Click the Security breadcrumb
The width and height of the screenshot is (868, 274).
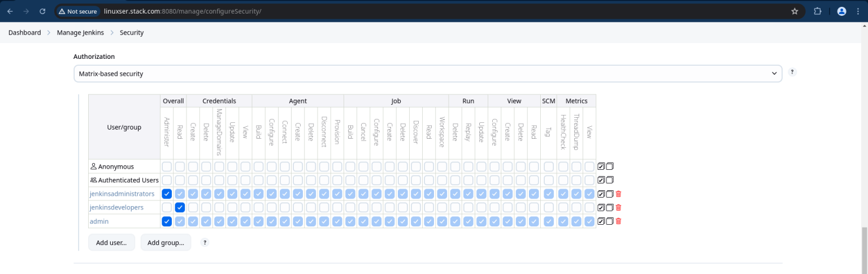pyautogui.click(x=132, y=33)
